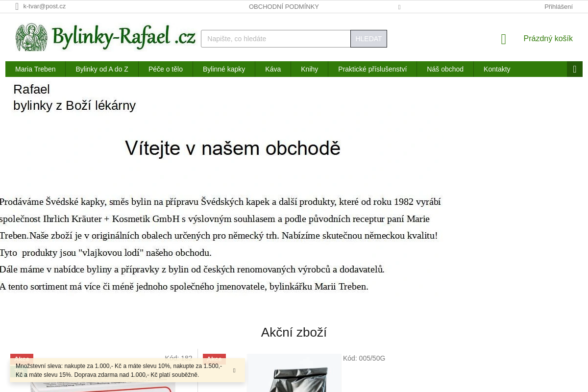This screenshot has width=588, height=392.
Task: Open Prázdný košík cart link
Action: [x=548, y=39]
